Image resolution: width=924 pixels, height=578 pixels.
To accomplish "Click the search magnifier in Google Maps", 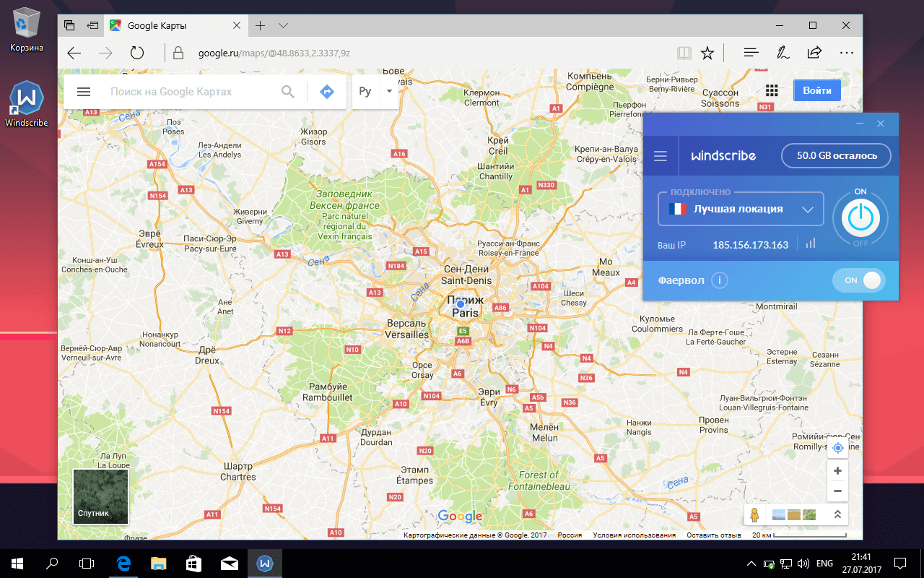I will tap(287, 92).
